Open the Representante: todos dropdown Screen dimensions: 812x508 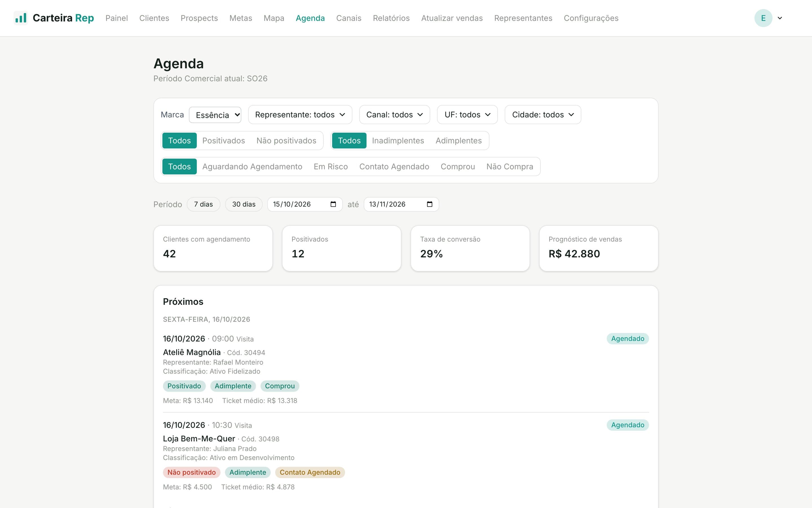[300, 115]
